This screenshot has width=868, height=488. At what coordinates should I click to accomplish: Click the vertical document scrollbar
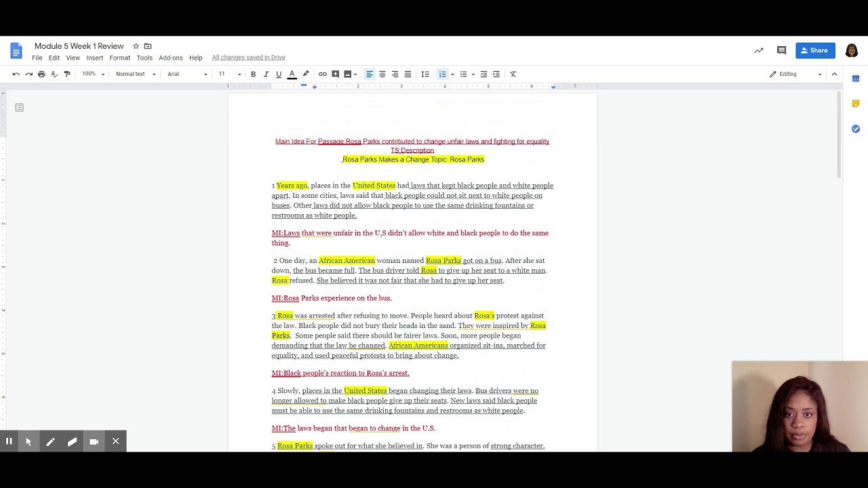pyautogui.click(x=839, y=134)
